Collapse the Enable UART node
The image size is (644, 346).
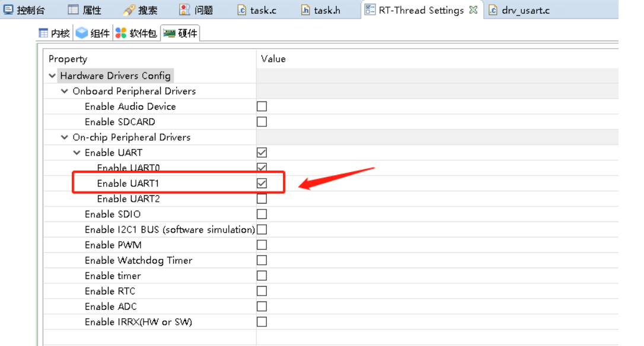click(x=77, y=153)
